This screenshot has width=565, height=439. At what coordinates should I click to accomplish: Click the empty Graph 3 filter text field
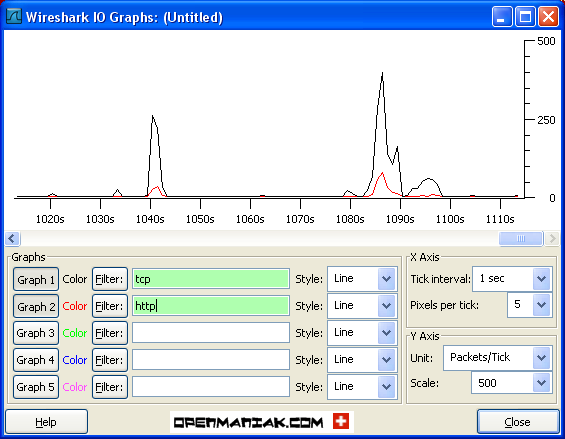tap(211, 333)
